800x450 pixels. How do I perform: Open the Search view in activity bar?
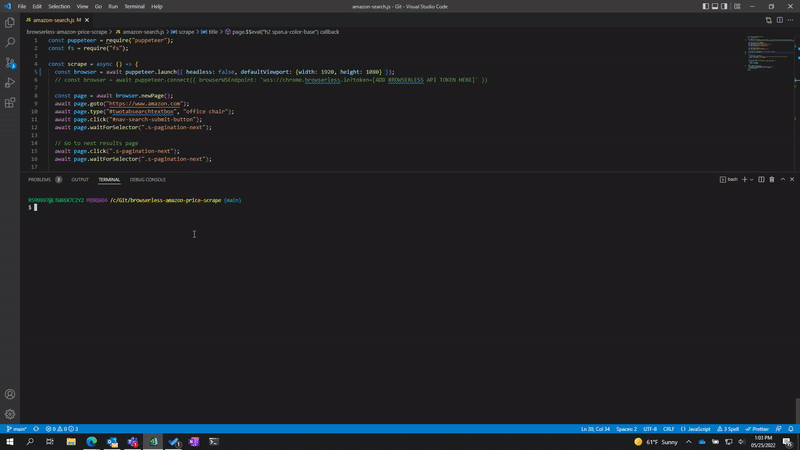click(10, 43)
